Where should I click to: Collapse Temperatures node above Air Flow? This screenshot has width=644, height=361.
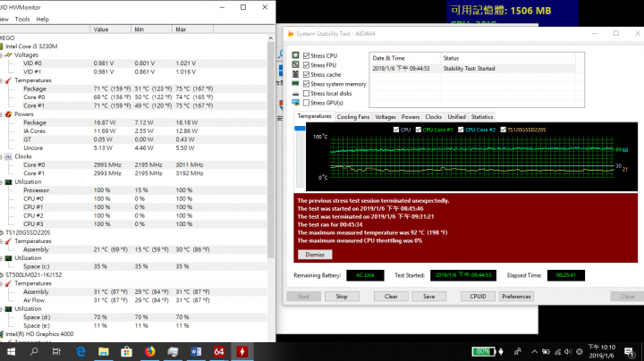[x=2, y=283]
